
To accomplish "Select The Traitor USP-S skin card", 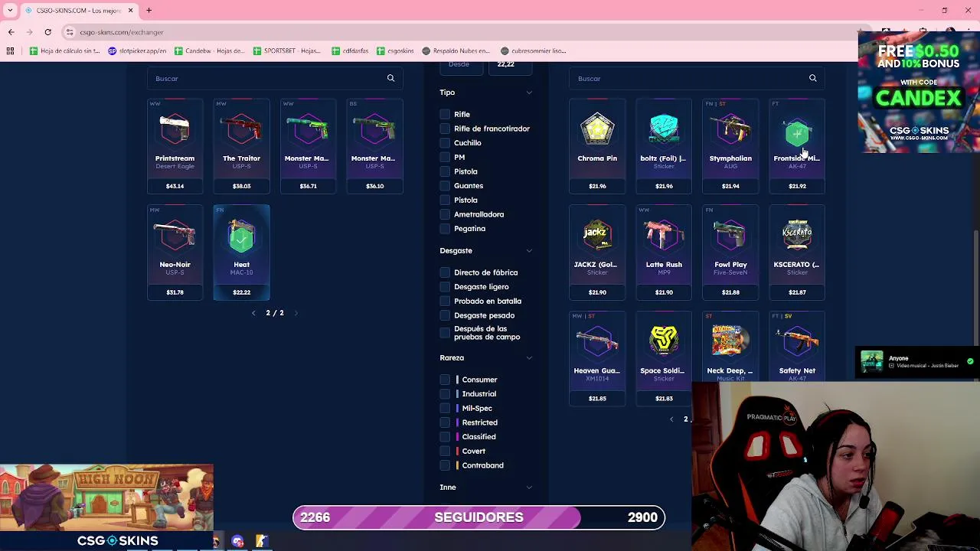I will 241,146.
